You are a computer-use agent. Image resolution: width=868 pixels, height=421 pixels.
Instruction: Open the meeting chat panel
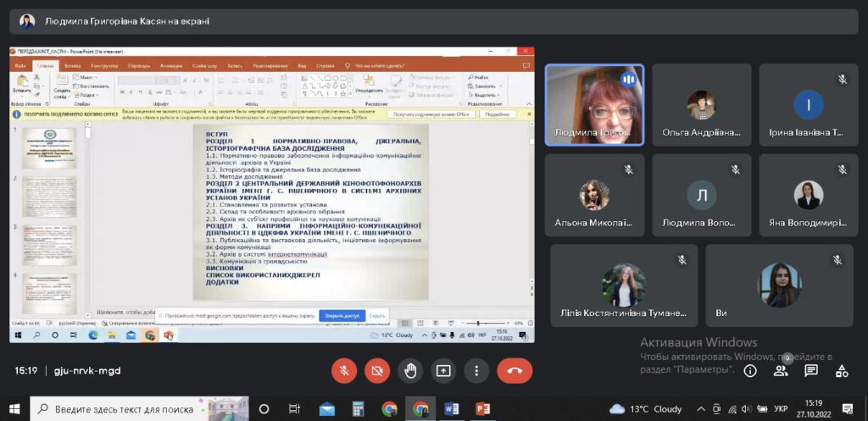click(811, 370)
